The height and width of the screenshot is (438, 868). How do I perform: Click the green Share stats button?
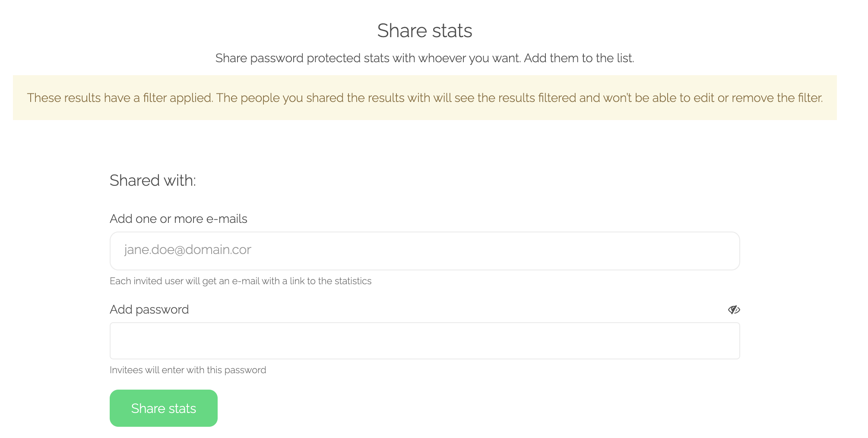pos(164,408)
